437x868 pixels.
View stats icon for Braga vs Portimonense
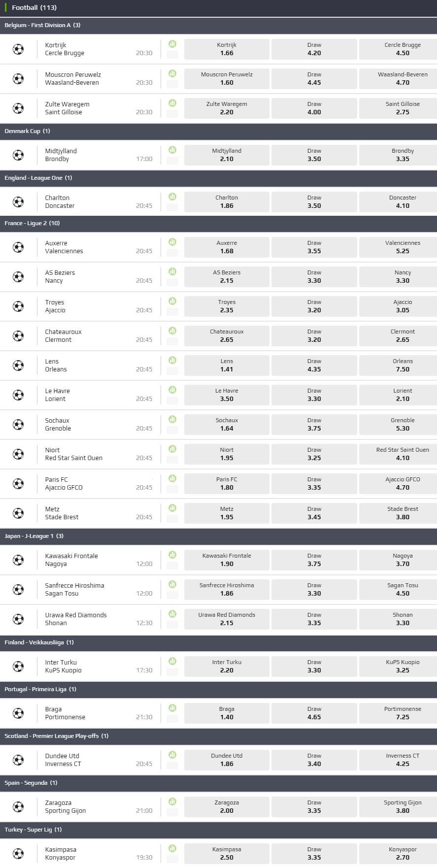point(172,708)
